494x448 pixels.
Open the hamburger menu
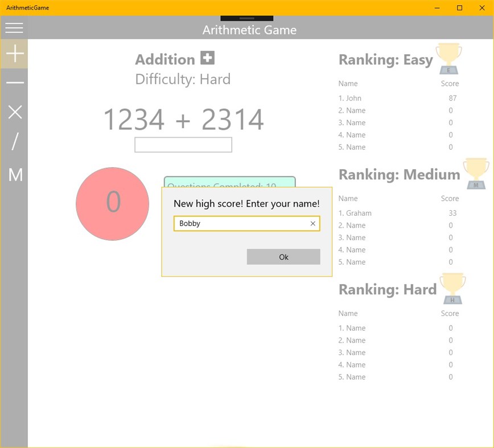tap(14, 28)
